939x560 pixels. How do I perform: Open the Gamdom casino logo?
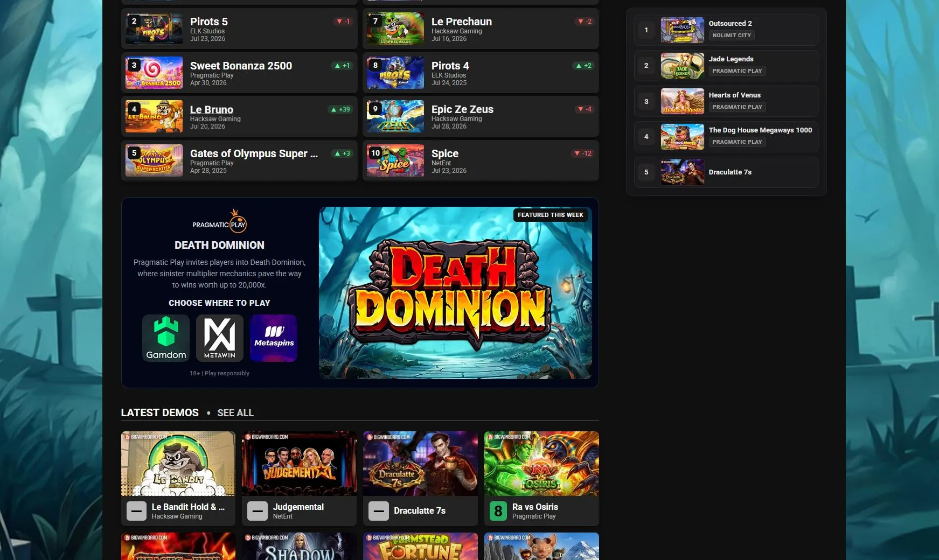point(166,338)
